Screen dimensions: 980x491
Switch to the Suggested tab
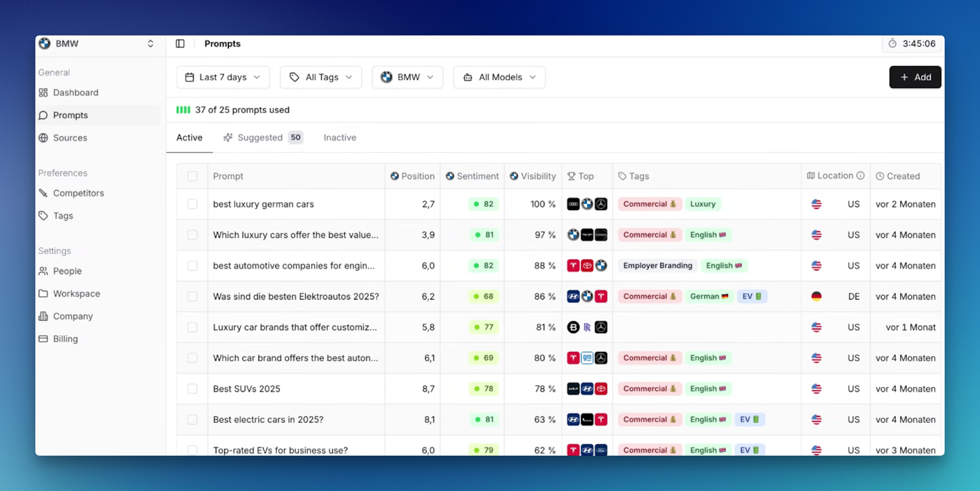(263, 138)
